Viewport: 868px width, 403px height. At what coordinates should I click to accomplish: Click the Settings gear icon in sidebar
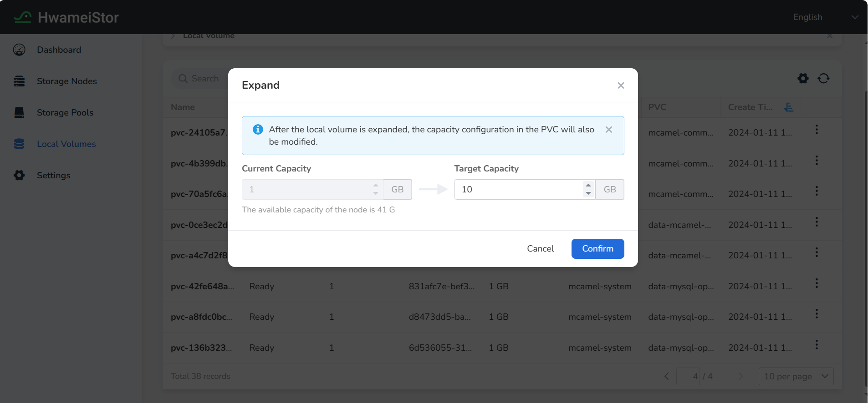tap(19, 175)
